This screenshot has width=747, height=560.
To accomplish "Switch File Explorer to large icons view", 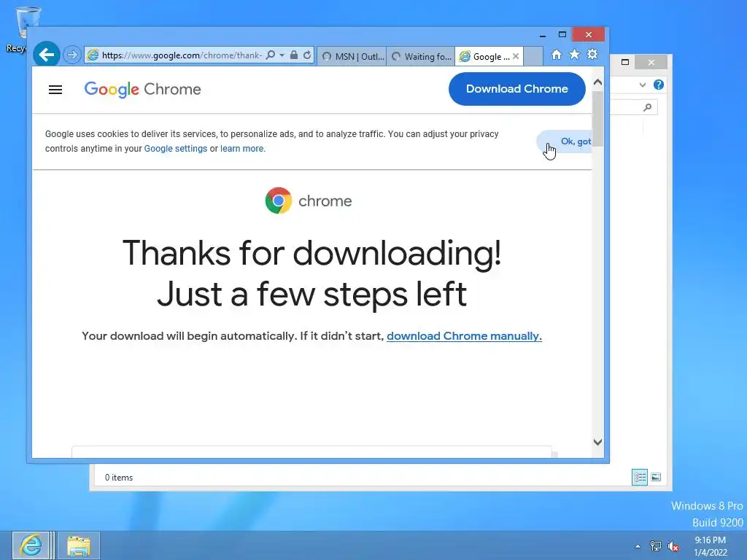I will point(656,477).
